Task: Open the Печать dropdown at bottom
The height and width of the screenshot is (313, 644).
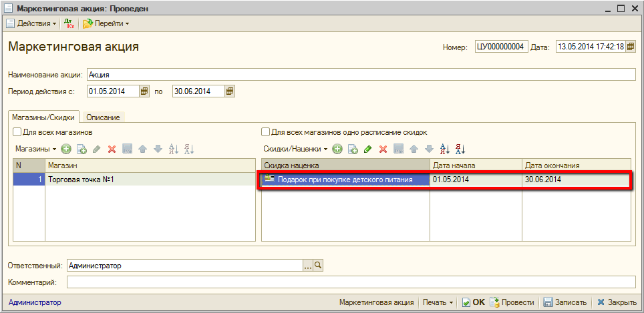Action: (x=438, y=302)
